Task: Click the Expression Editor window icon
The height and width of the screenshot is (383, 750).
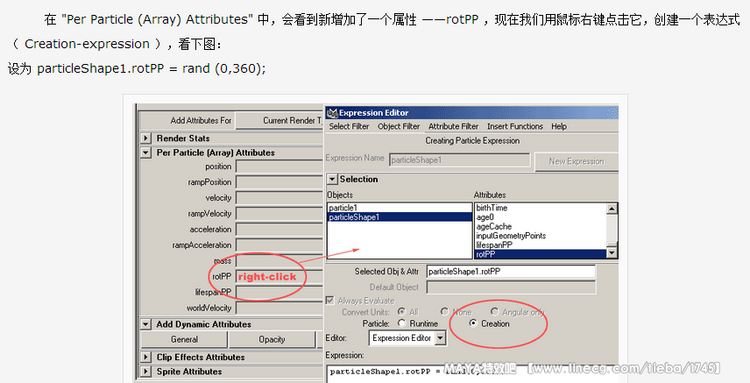Action: tap(332, 113)
